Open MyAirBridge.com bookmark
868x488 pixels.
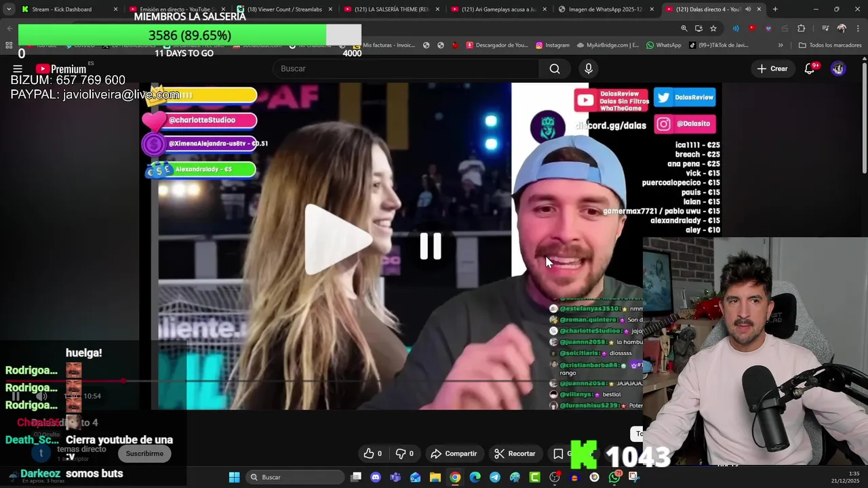coord(608,45)
